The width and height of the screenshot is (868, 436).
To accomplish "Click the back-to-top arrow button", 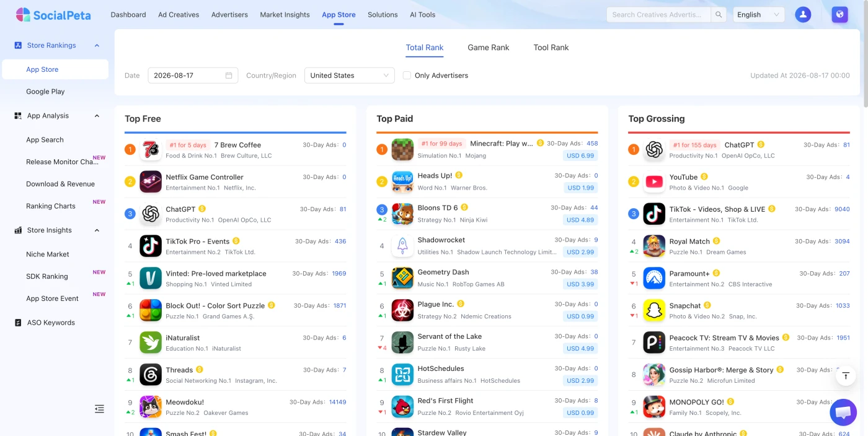I will tap(846, 376).
